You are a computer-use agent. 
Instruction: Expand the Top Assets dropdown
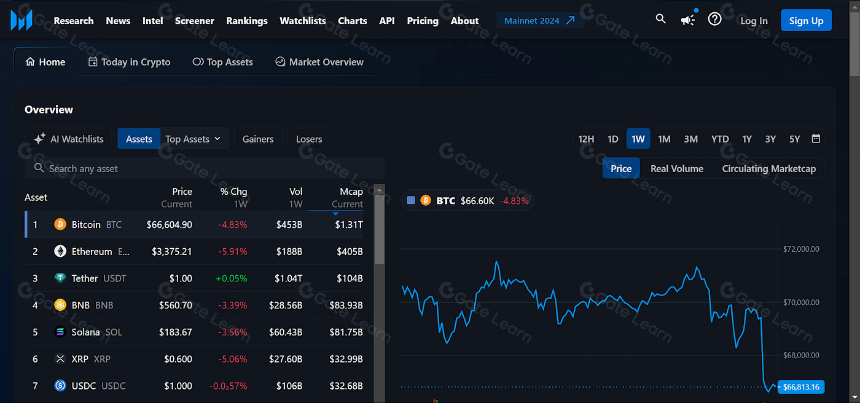(194, 139)
